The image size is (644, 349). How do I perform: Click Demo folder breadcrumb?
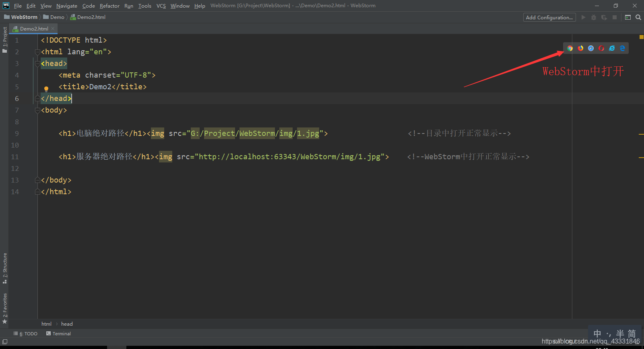[x=54, y=17]
